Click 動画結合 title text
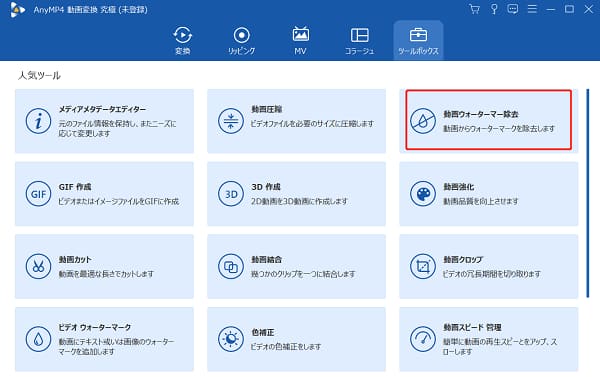 pos(266,259)
